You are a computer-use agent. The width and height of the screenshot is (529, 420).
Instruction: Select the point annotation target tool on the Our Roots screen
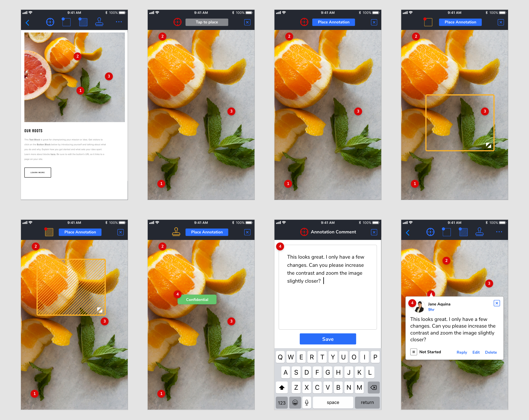point(50,22)
